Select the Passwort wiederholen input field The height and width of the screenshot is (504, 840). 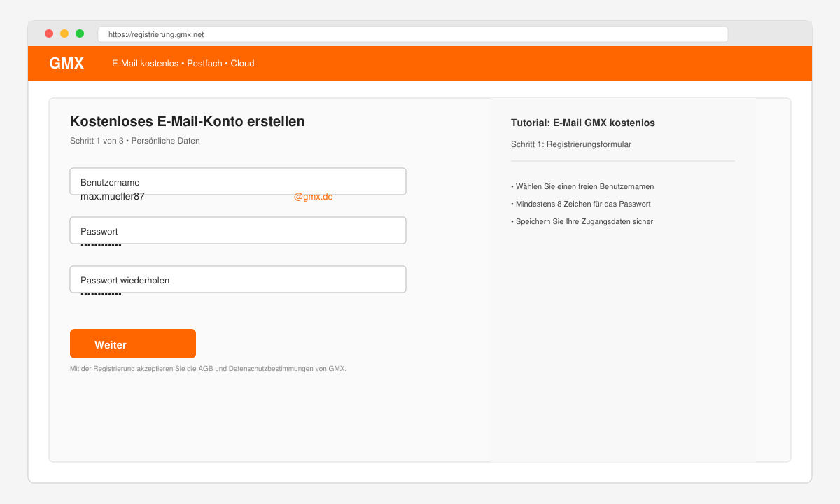[x=238, y=279]
